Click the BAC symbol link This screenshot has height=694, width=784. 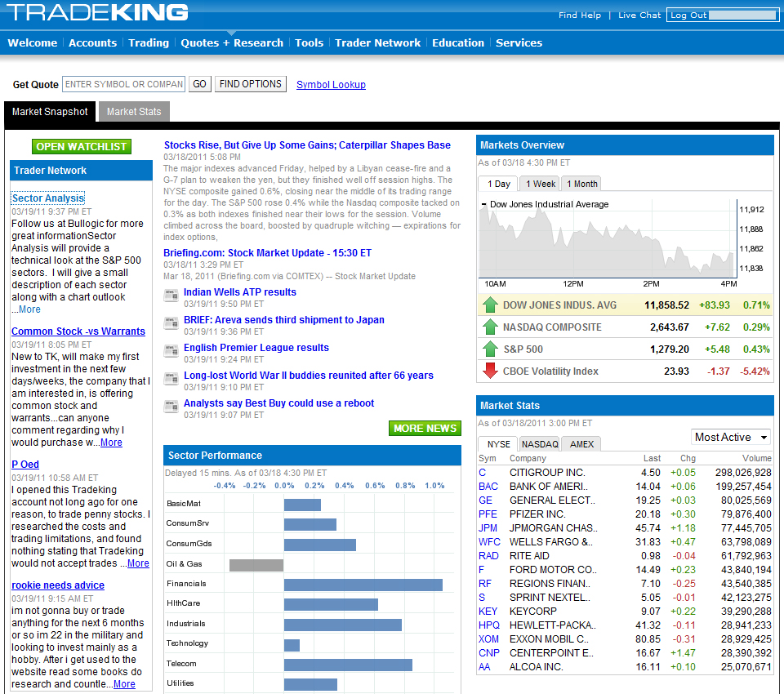(x=488, y=486)
